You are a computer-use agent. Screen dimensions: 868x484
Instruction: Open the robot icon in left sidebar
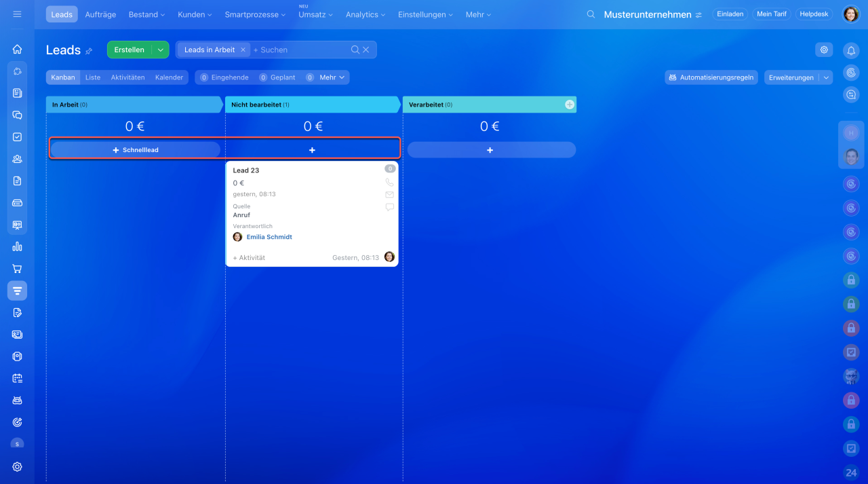[x=17, y=400]
